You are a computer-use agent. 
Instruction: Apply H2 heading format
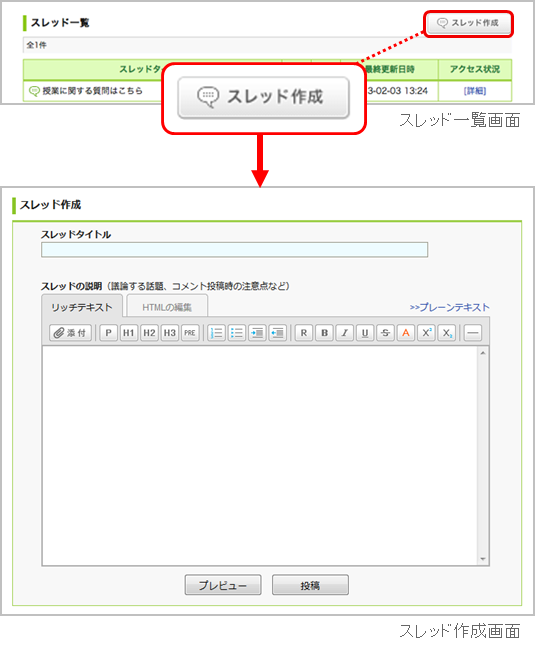click(149, 333)
